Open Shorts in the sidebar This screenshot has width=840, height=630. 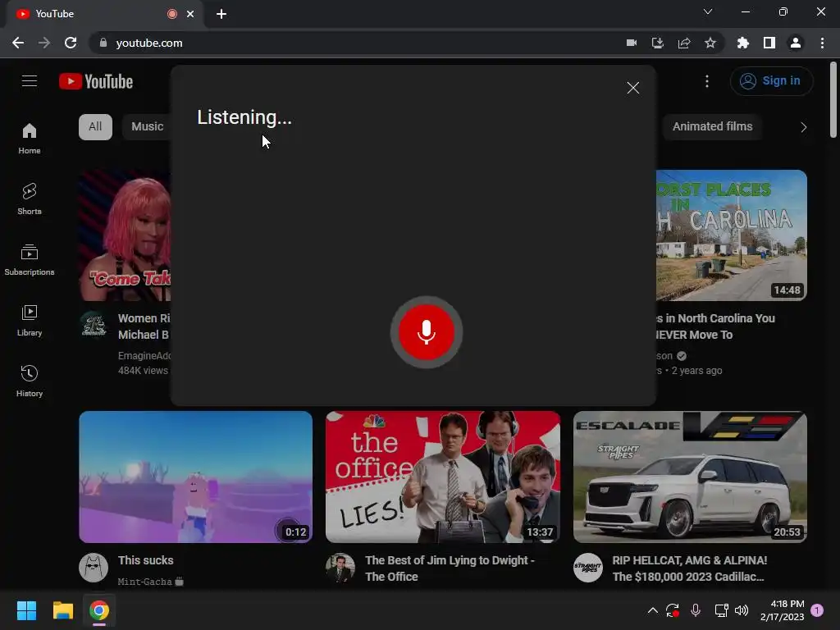[30, 199]
